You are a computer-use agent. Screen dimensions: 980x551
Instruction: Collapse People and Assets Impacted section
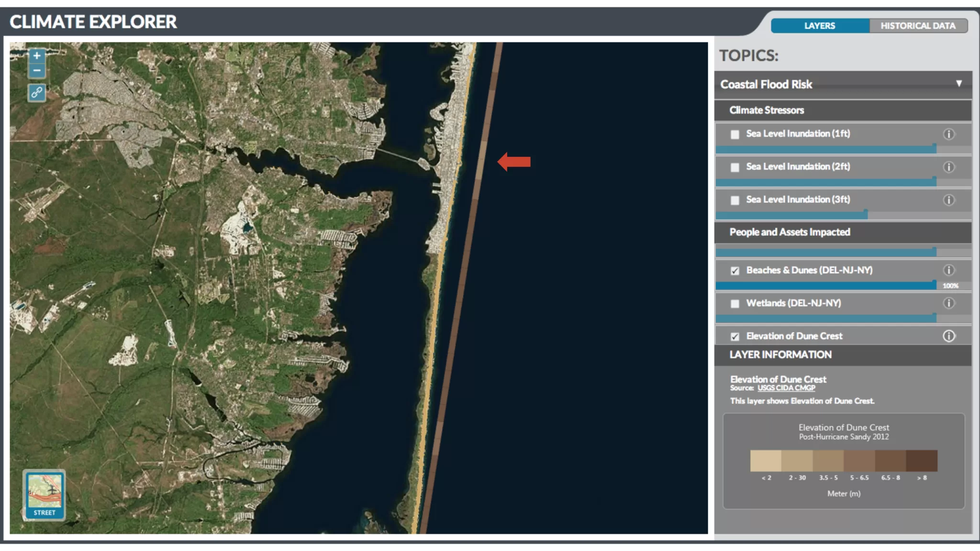point(790,232)
